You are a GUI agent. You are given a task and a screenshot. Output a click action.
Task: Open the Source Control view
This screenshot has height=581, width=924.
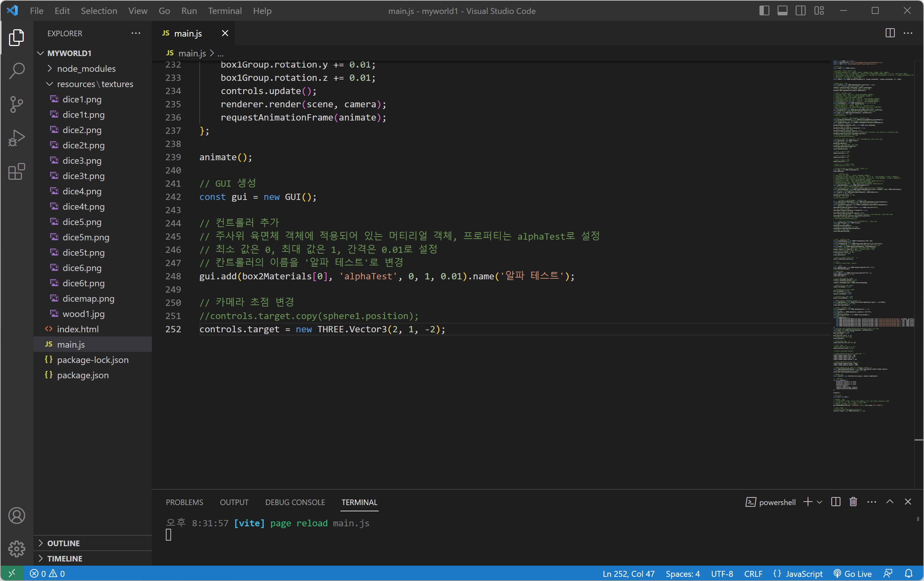(16, 104)
